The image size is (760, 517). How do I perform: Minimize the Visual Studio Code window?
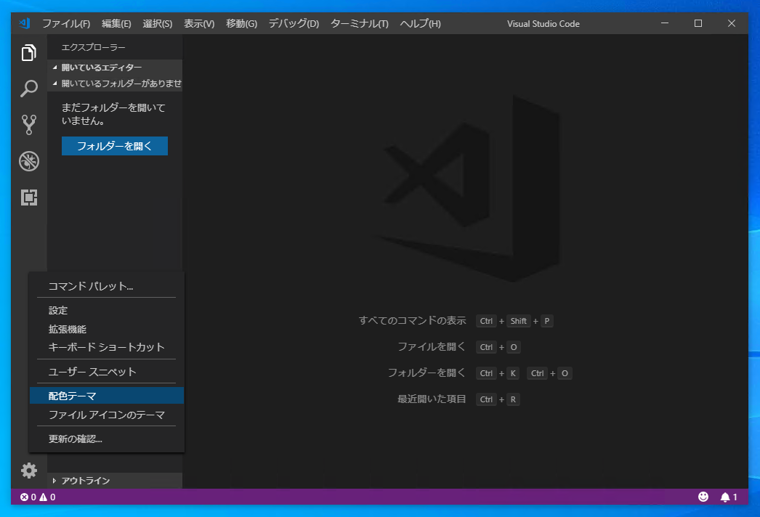tap(665, 23)
